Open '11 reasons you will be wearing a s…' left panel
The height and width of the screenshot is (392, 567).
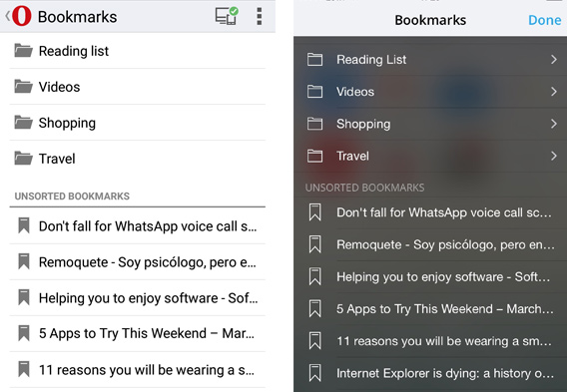147,370
